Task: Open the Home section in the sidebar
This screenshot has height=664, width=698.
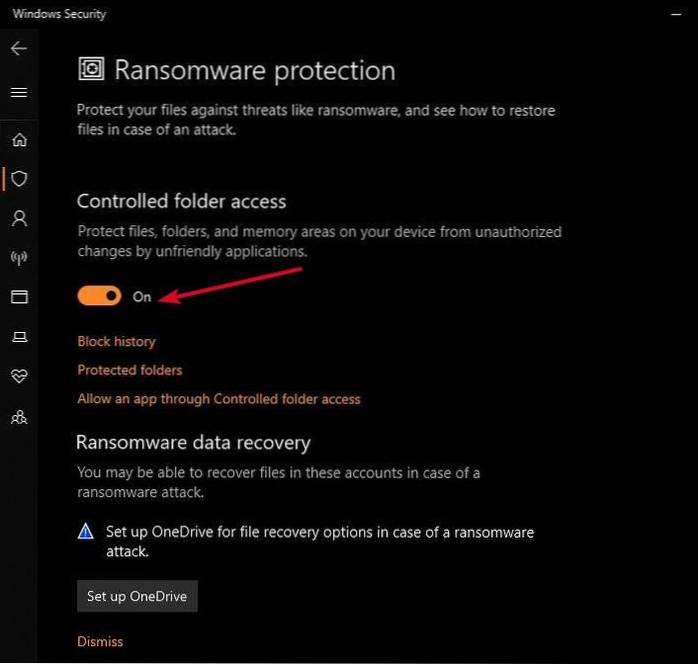Action: pos(19,139)
